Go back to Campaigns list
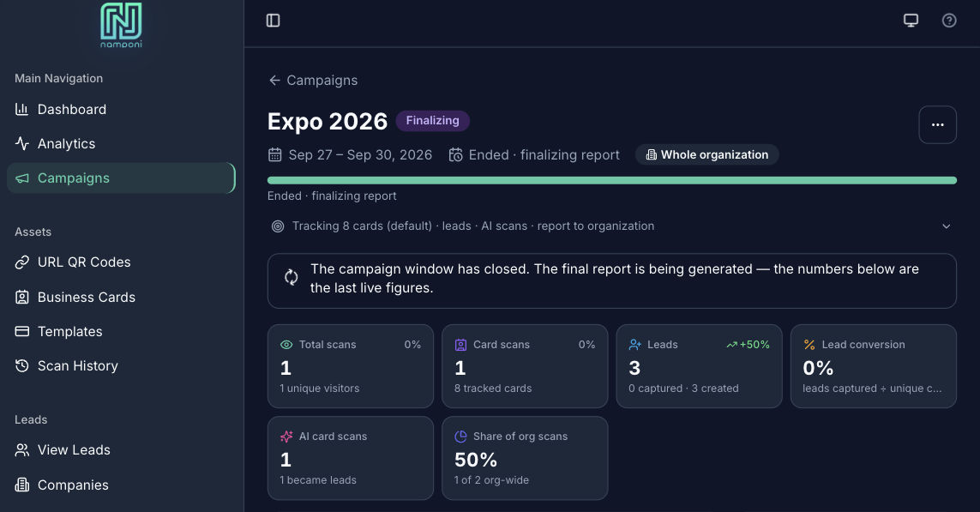Image resolution: width=980 pixels, height=512 pixels. tap(313, 80)
